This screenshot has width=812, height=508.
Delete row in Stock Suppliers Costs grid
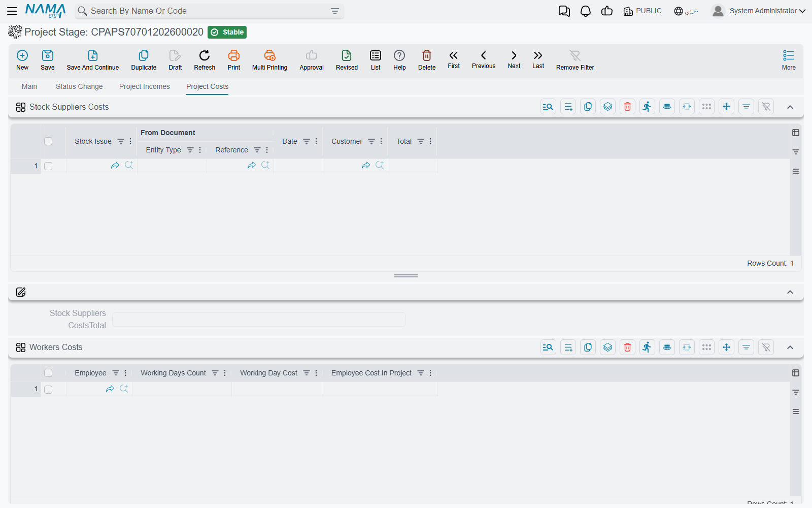pos(627,107)
